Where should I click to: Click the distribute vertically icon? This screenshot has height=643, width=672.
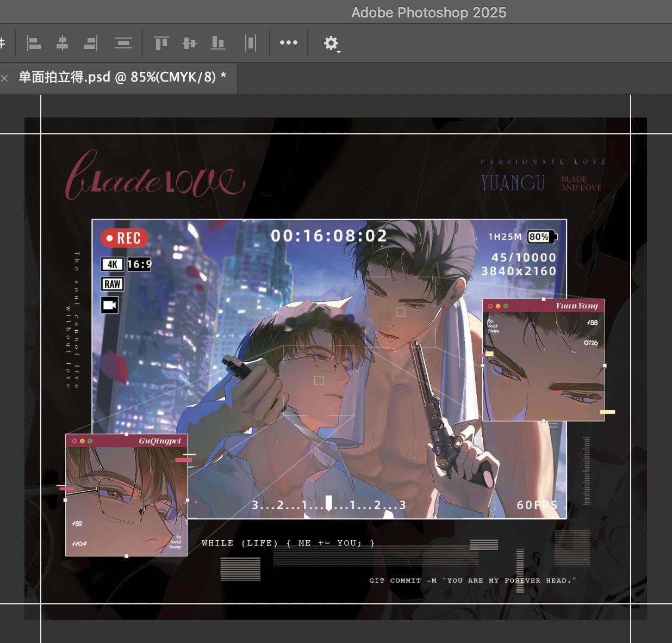[123, 43]
